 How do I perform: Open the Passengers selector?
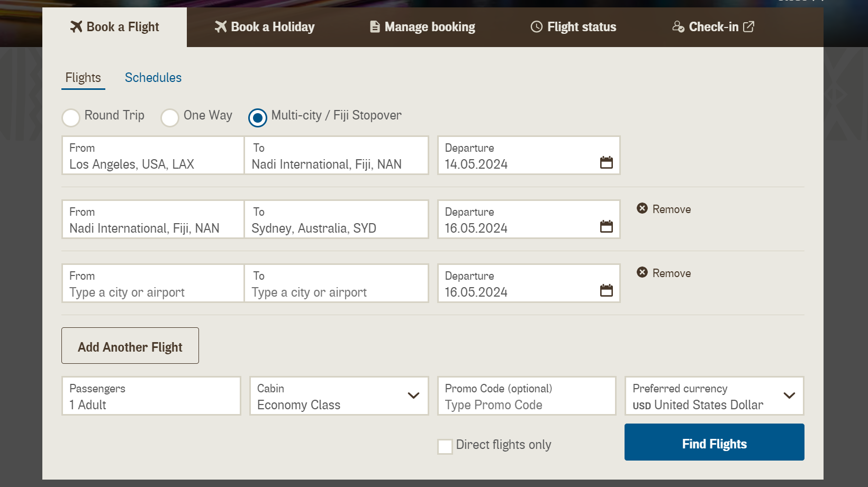[x=151, y=396]
